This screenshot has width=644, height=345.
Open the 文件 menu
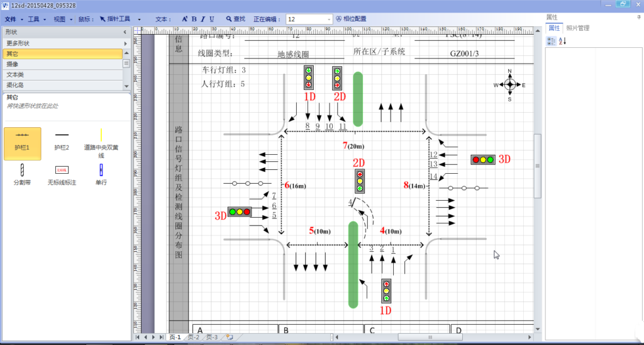(x=11, y=19)
